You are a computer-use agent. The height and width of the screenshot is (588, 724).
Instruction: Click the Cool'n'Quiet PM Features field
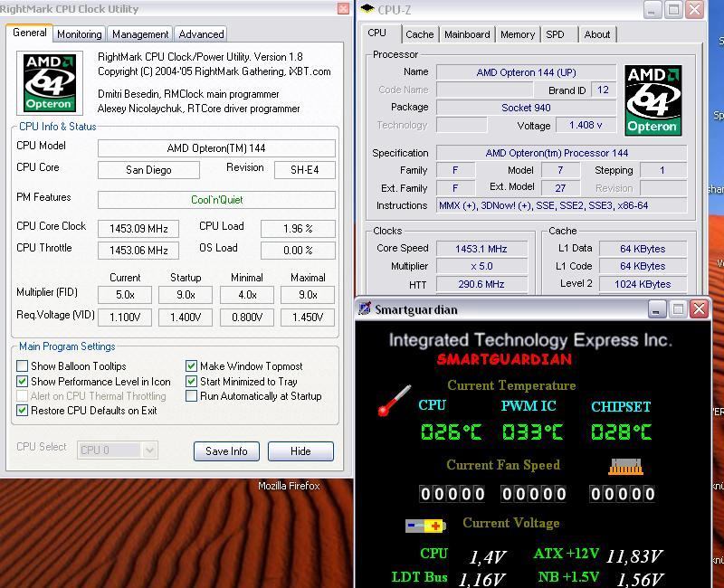pos(216,200)
